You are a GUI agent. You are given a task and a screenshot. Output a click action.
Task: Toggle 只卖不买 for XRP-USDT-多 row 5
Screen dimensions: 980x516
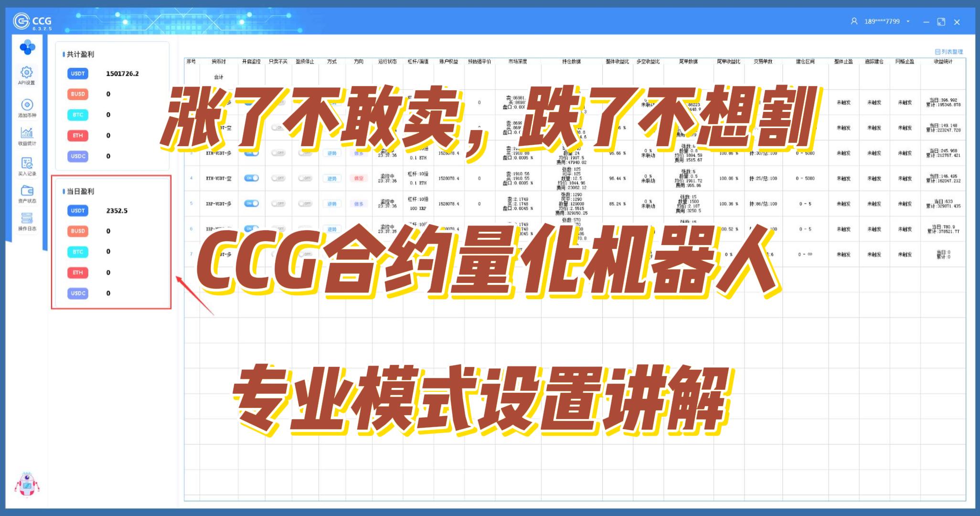(278, 204)
